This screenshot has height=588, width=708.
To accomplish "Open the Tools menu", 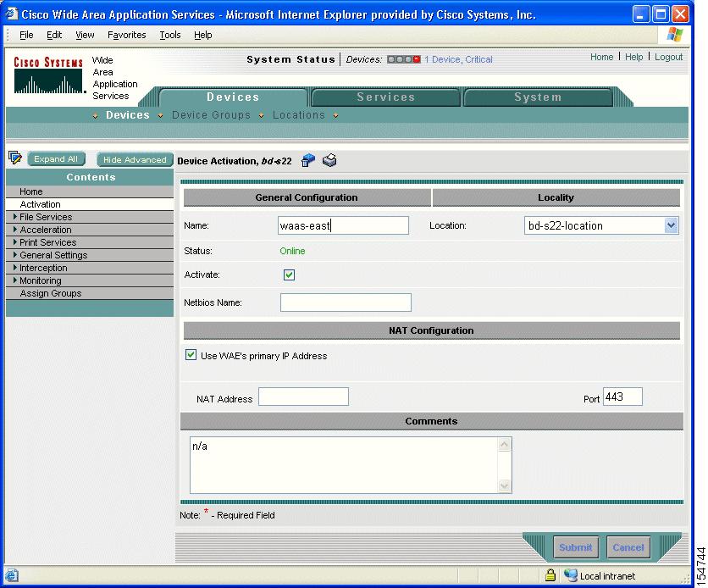I will (169, 35).
